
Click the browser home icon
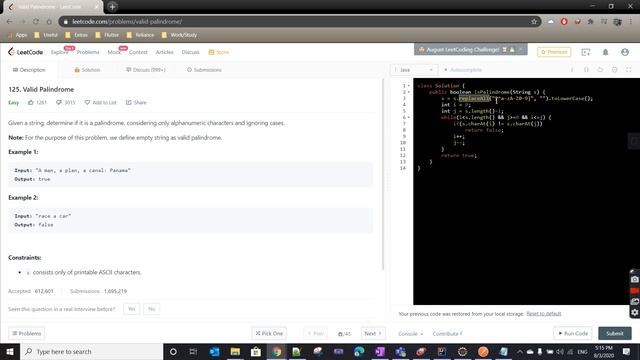pyautogui.click(x=49, y=22)
